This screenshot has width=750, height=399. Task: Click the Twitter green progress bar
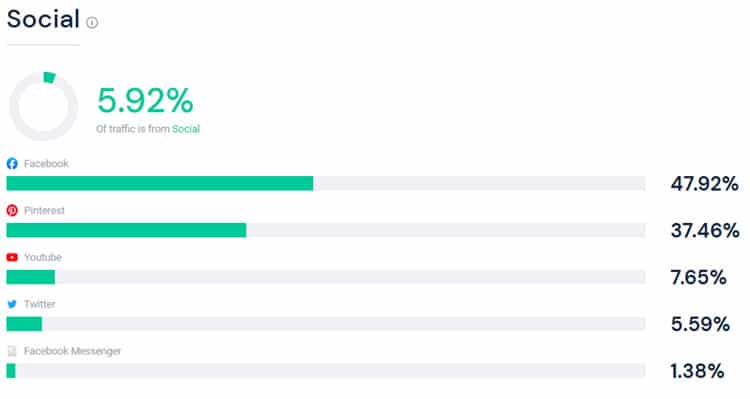click(x=24, y=324)
